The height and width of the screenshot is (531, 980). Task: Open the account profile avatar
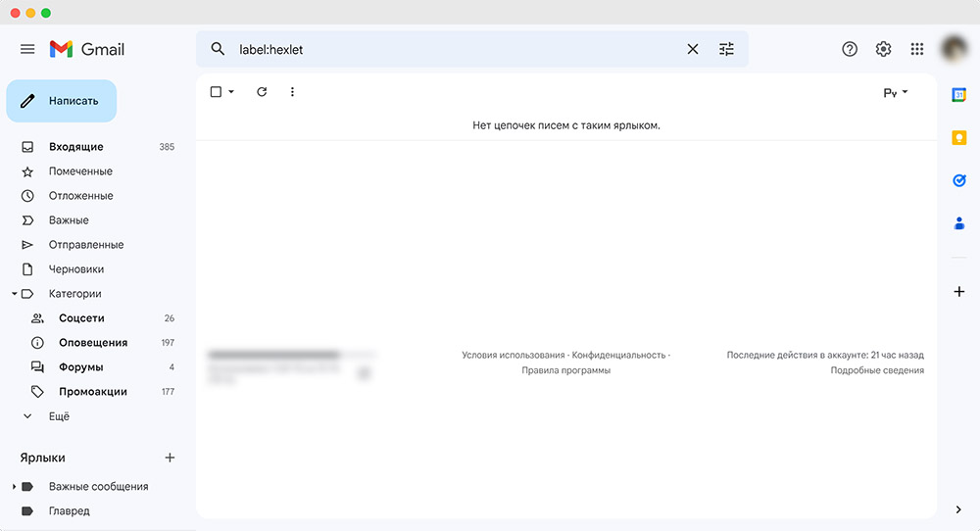955,49
